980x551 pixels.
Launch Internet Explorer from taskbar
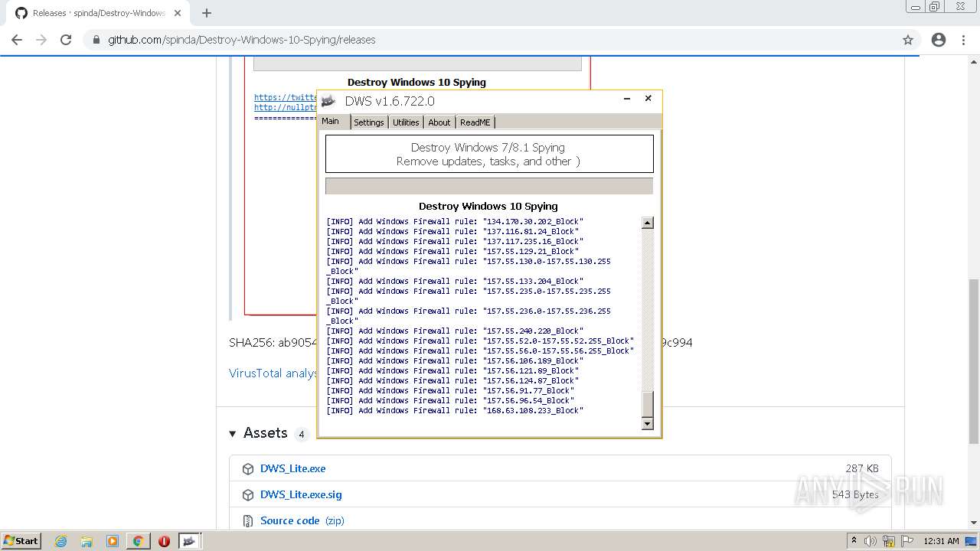[61, 541]
